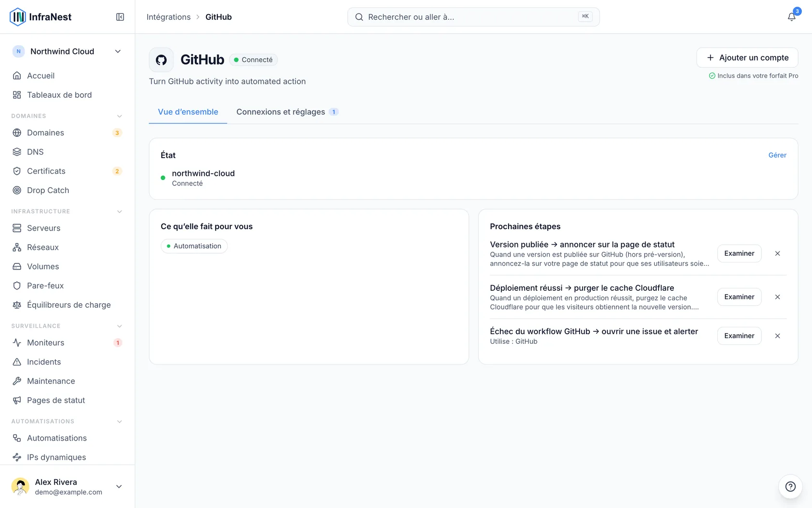This screenshot has height=508, width=812.
Task: Open Automatisations in sidebar
Action: tap(67, 438)
